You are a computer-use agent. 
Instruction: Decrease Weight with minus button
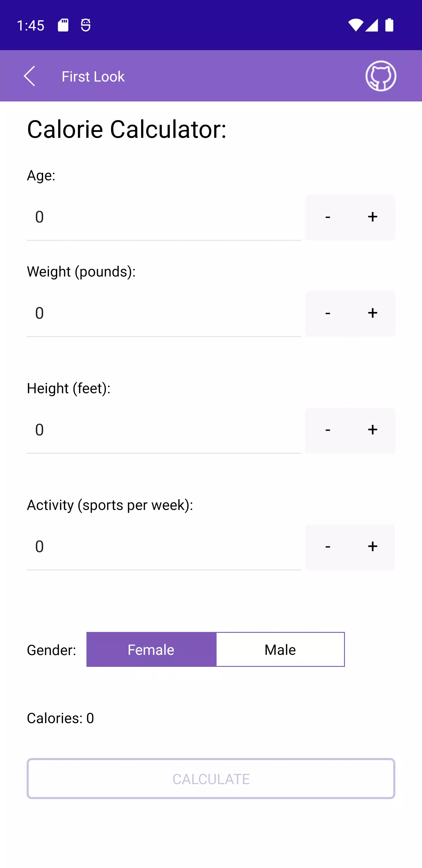[x=328, y=313]
